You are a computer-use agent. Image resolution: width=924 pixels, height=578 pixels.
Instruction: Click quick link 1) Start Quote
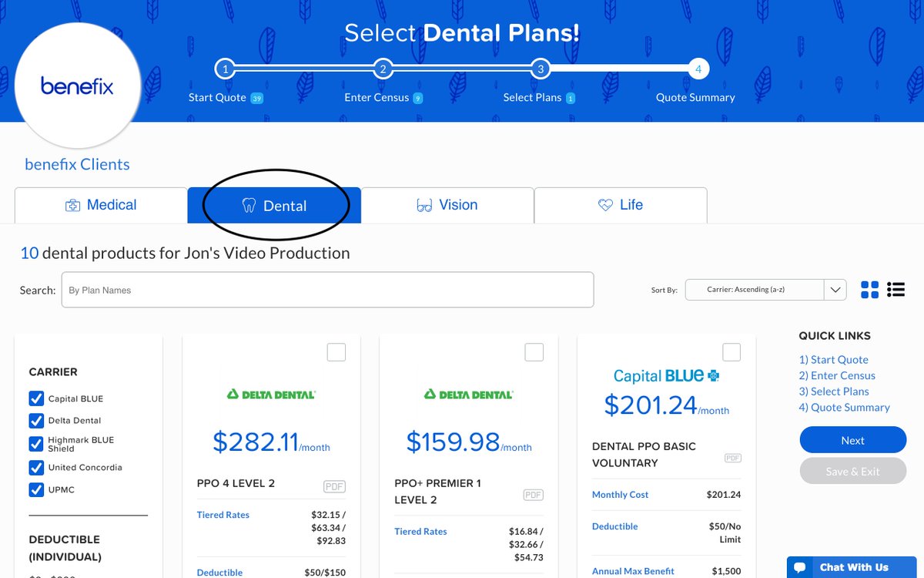pyautogui.click(x=833, y=360)
